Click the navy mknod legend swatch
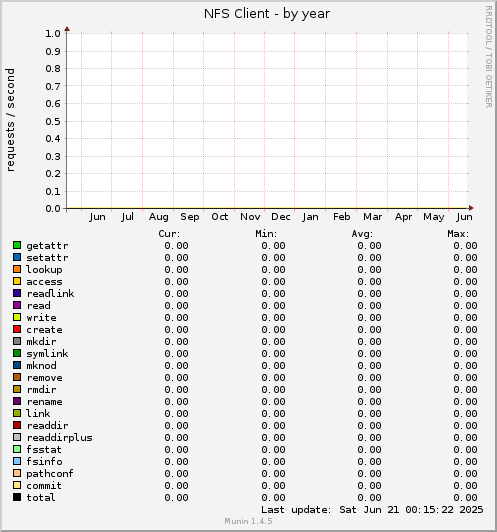The height and width of the screenshot is (532, 497). coord(17,365)
